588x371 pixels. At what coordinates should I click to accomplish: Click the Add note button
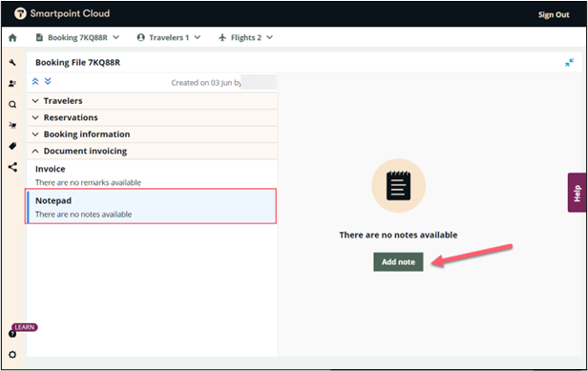(x=398, y=262)
